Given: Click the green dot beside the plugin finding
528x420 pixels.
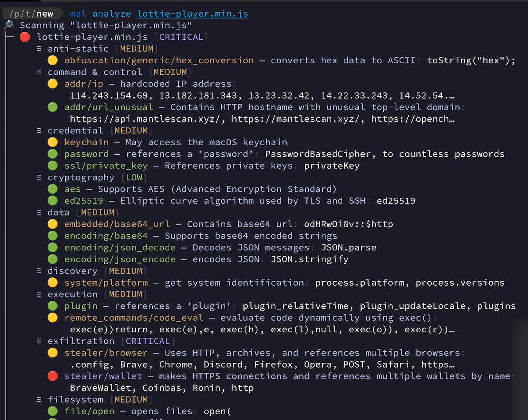Looking at the screenshot, I should (52, 306).
